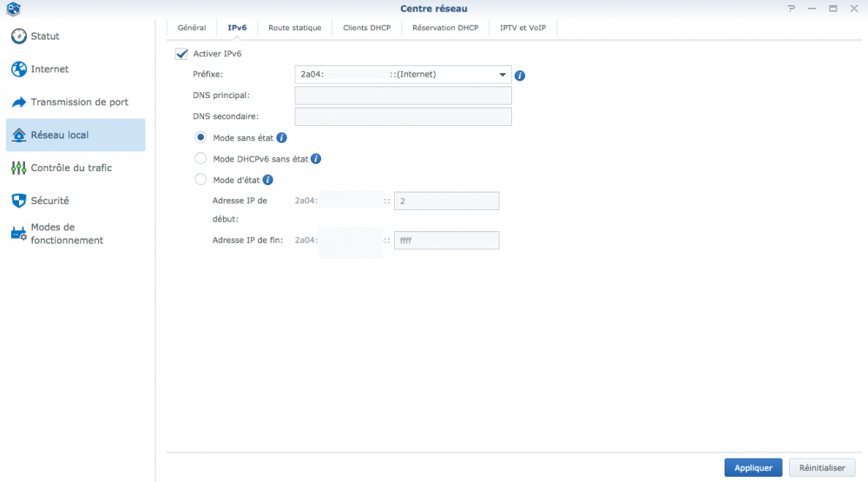Click the Réinitialiser button
868x482 pixels.
(x=821, y=467)
